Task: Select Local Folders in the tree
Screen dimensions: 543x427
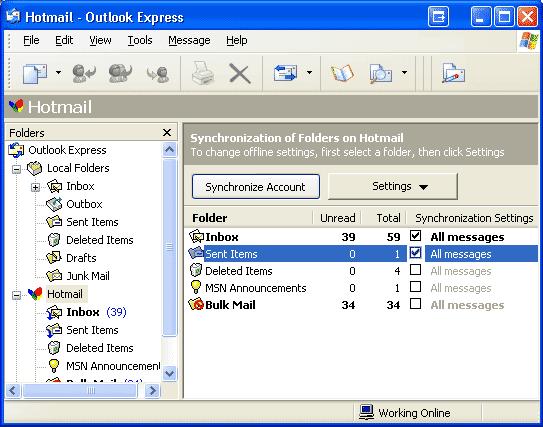Action: pos(78,168)
